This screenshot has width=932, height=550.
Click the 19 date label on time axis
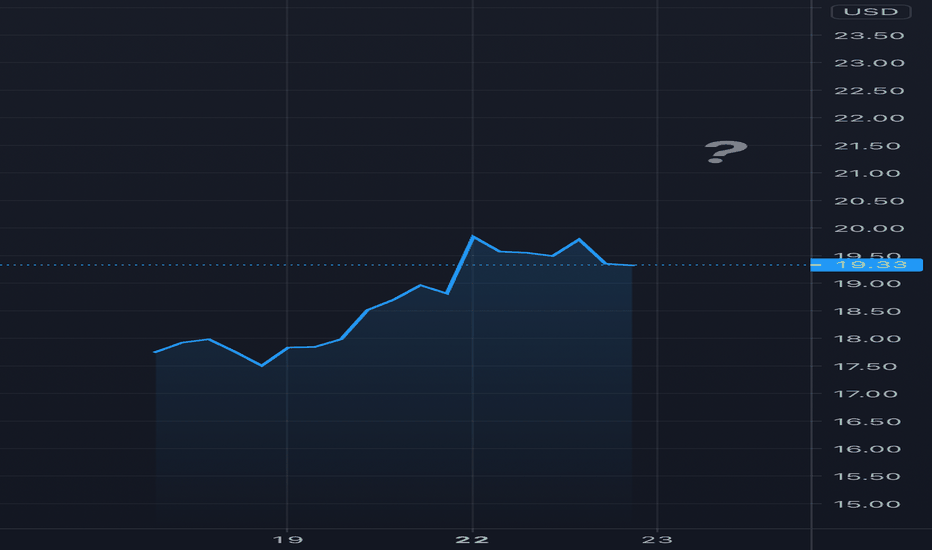[x=288, y=539]
